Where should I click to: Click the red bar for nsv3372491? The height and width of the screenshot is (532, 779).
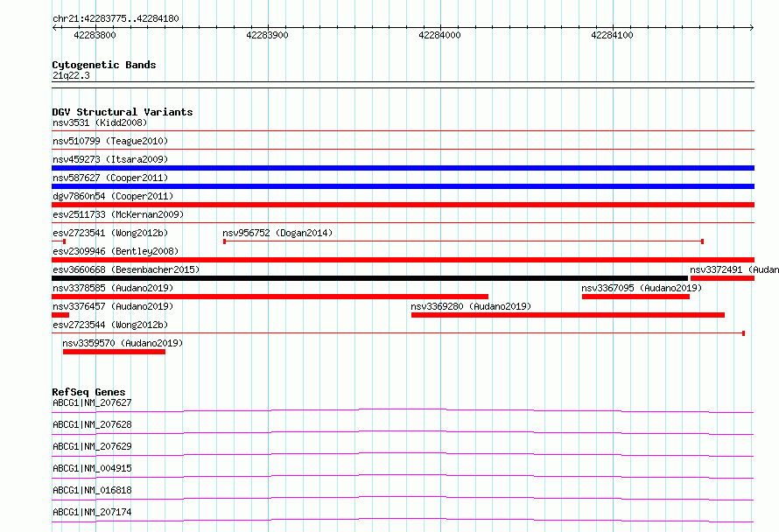pos(722,278)
